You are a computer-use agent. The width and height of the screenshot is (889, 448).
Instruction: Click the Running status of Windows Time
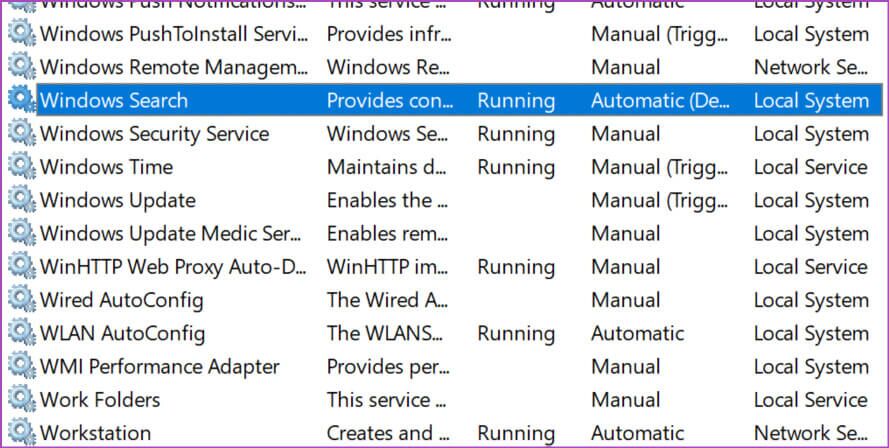click(x=516, y=167)
